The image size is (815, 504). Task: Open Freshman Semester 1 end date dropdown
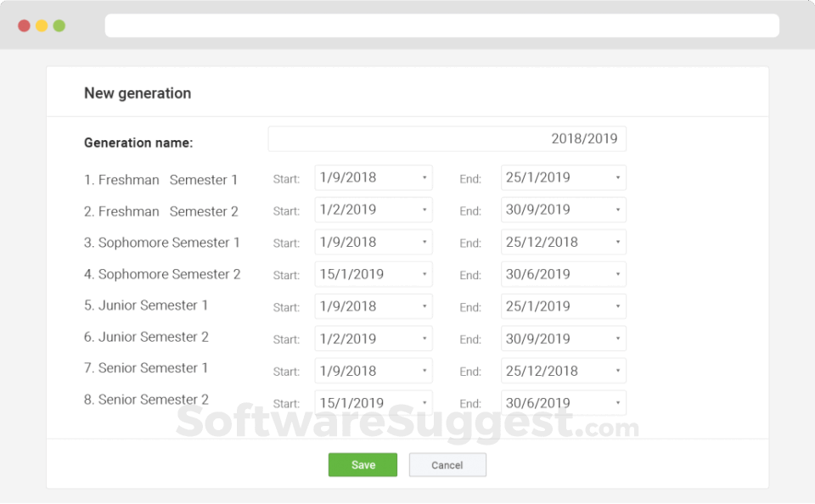(x=564, y=177)
